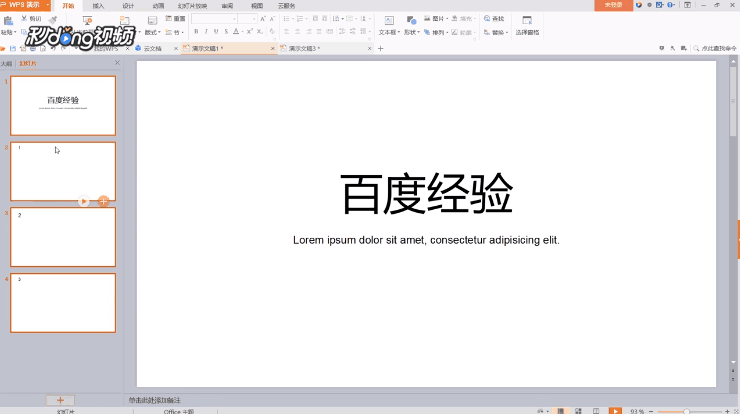Start slideshow with orange status bar button
Screen dimensions: 740x414
coord(615,411)
